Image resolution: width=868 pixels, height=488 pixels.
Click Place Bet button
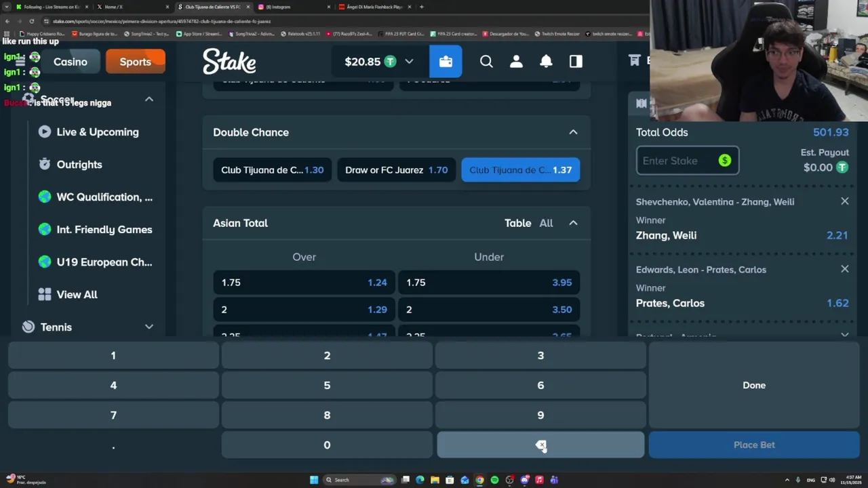(x=754, y=445)
